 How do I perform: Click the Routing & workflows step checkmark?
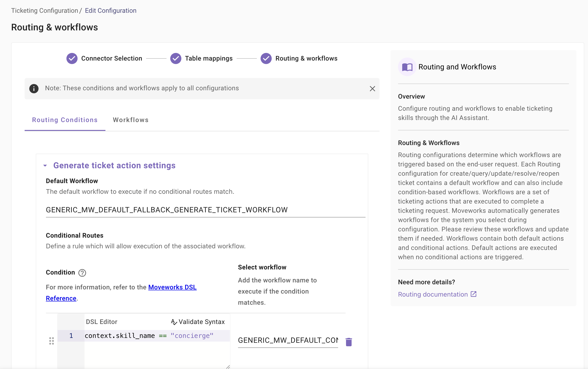[x=266, y=58]
